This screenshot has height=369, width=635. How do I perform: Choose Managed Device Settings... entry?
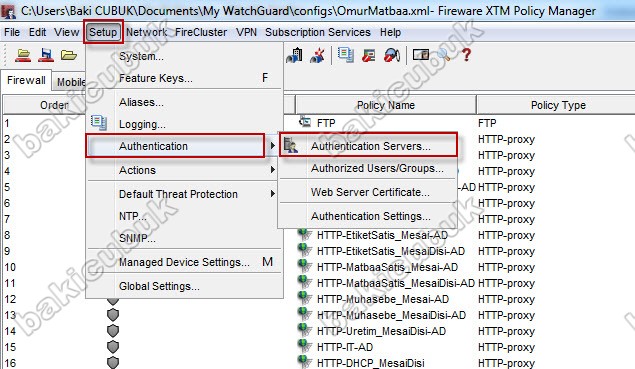tap(184, 262)
